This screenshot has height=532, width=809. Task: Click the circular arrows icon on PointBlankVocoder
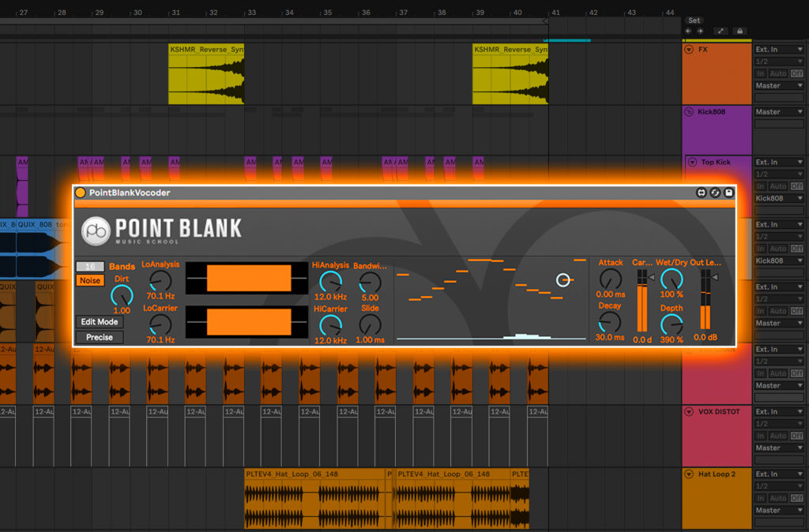[x=715, y=193]
